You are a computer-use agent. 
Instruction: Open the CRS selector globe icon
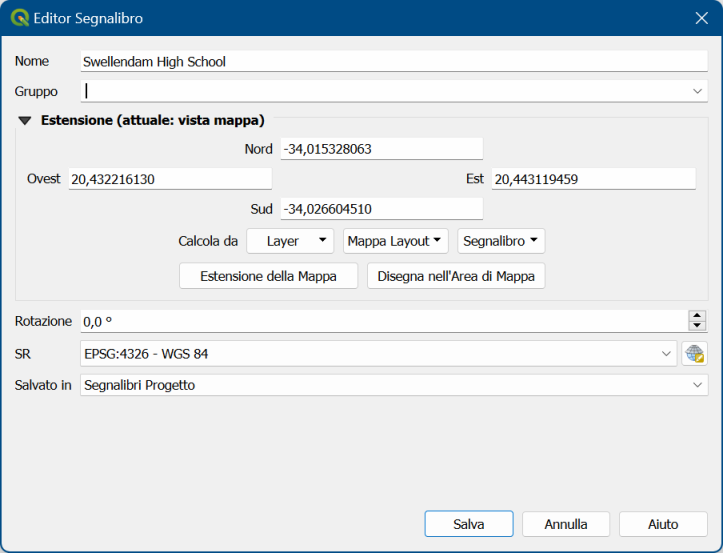click(x=694, y=354)
